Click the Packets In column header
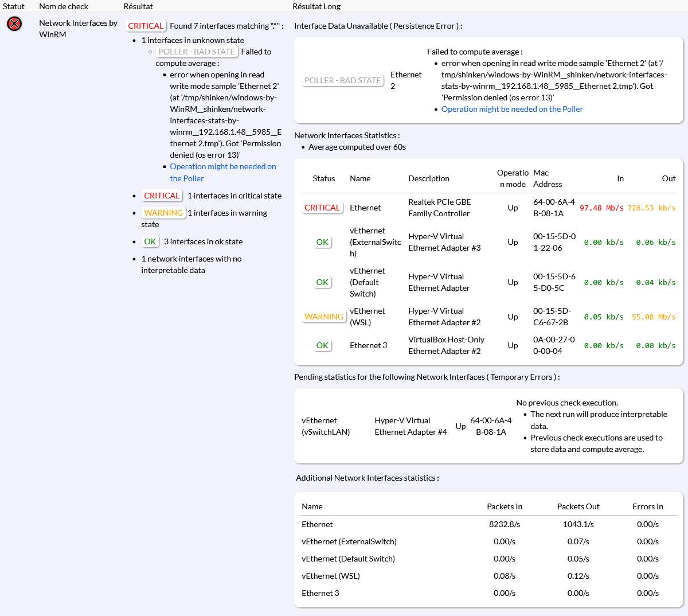 (504, 506)
